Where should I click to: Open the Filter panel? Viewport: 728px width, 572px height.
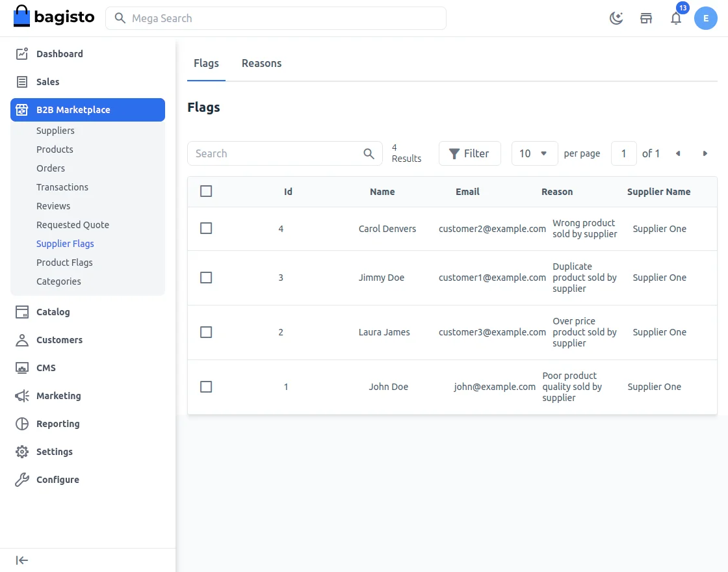pyautogui.click(x=469, y=153)
